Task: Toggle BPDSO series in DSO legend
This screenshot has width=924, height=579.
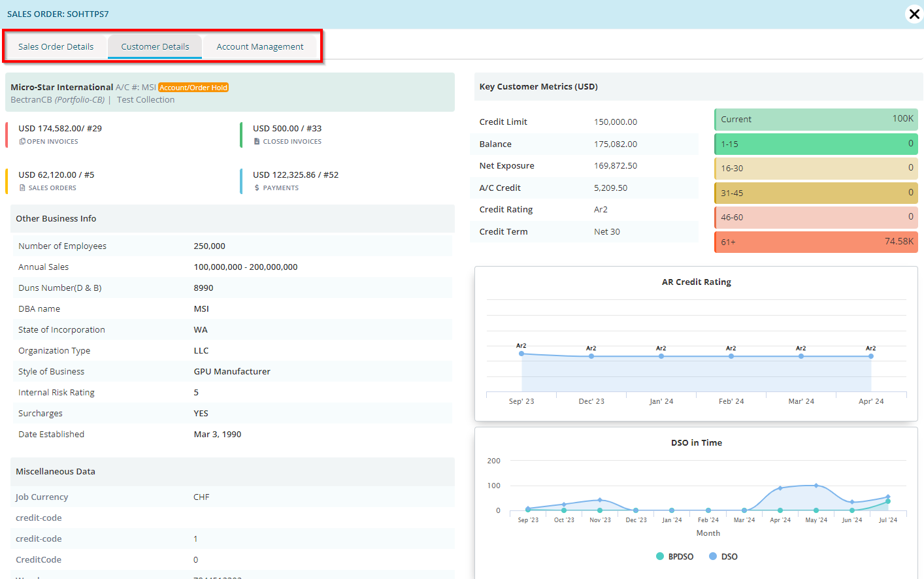Action: pyautogui.click(x=674, y=557)
